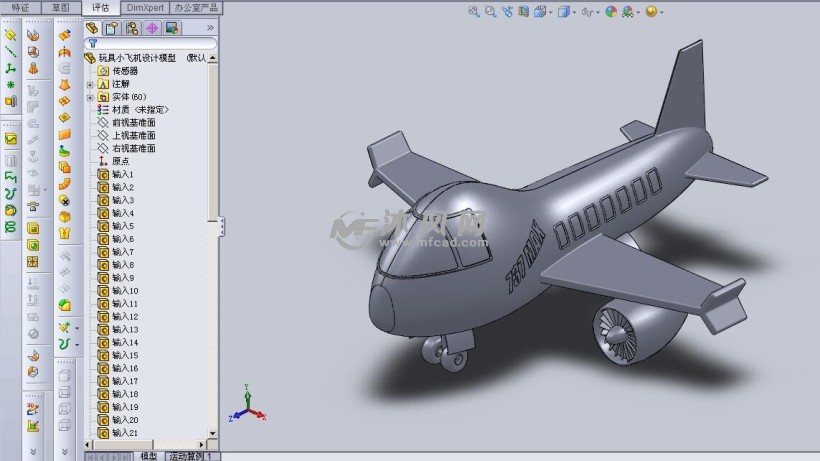Click the coordinate axis tool icon

pyautogui.click(x=10, y=68)
